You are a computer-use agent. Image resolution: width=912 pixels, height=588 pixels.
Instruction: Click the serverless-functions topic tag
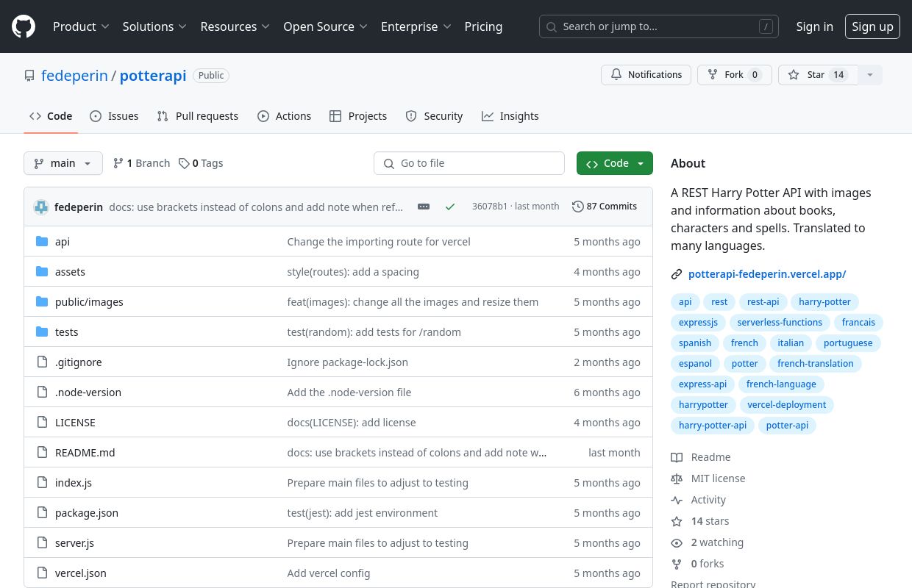pyautogui.click(x=780, y=323)
